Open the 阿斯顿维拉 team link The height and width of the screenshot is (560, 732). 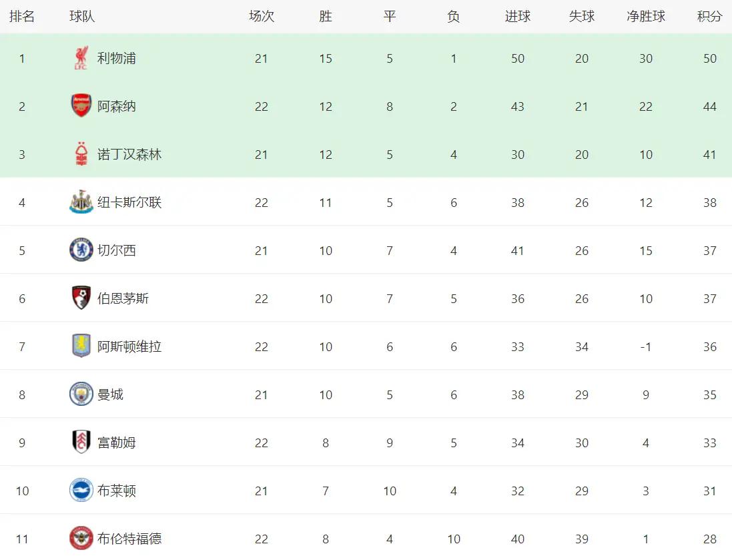(x=129, y=346)
